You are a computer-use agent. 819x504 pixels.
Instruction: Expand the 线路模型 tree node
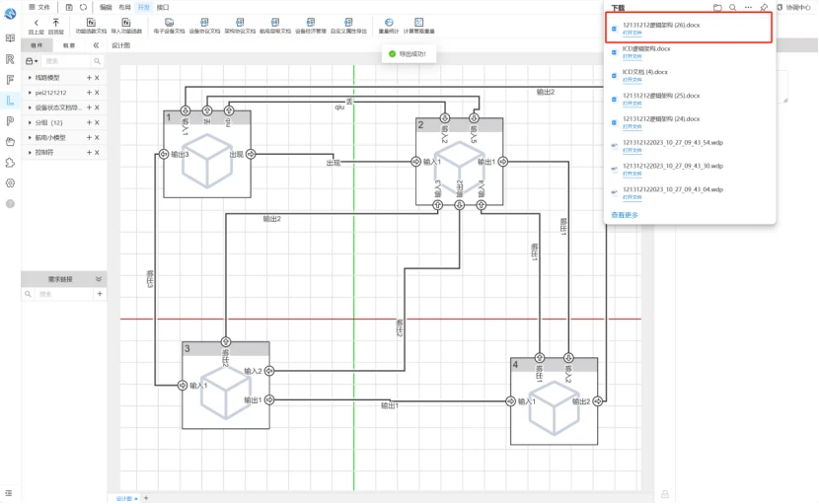tap(30, 78)
